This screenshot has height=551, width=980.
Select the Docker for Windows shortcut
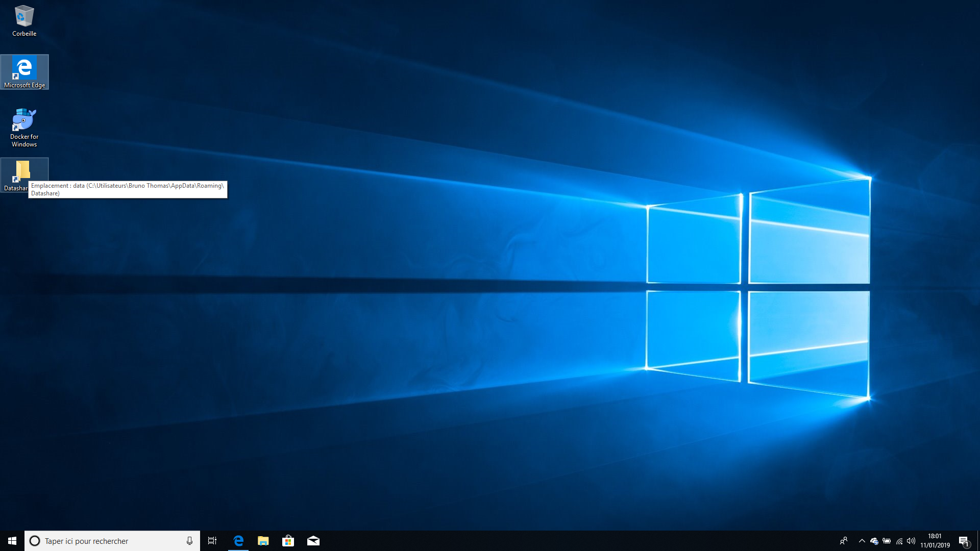click(24, 128)
